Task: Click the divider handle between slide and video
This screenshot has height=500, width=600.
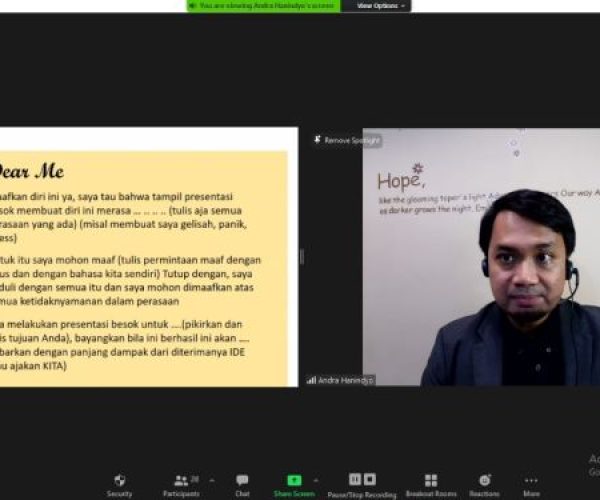Action: coord(304,256)
